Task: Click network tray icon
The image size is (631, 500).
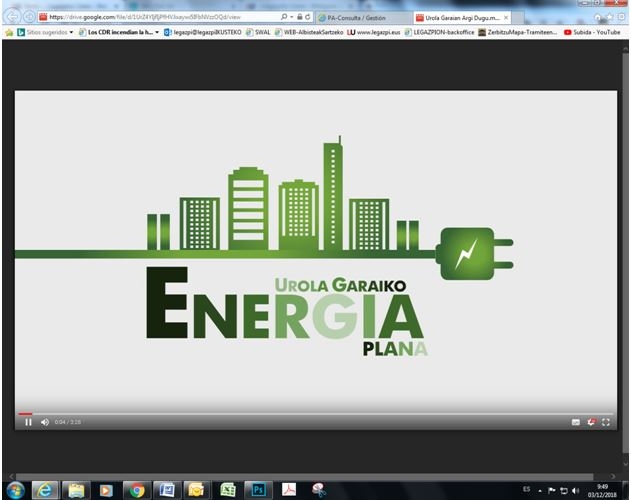Action: (564, 490)
